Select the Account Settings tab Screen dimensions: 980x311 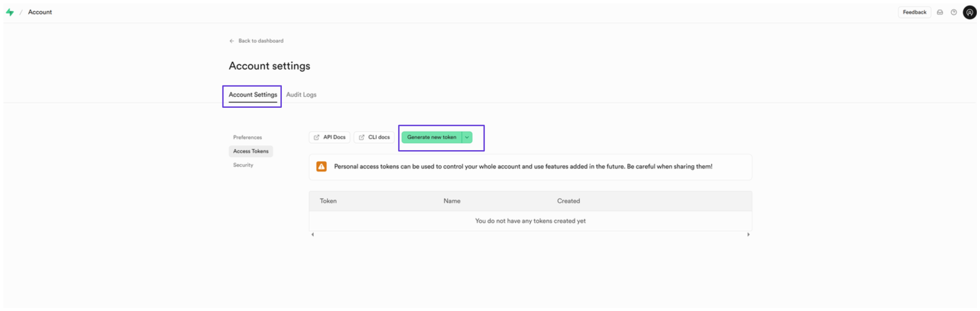[253, 95]
